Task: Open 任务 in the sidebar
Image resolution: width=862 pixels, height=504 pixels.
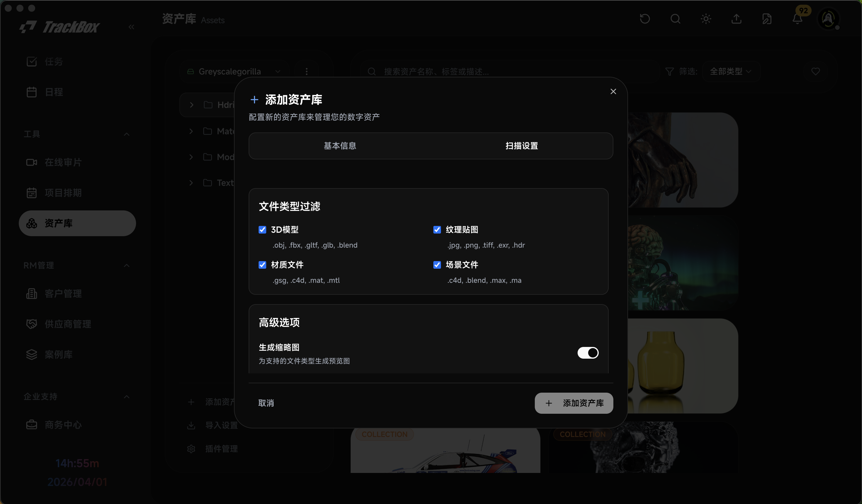Action: click(77, 62)
